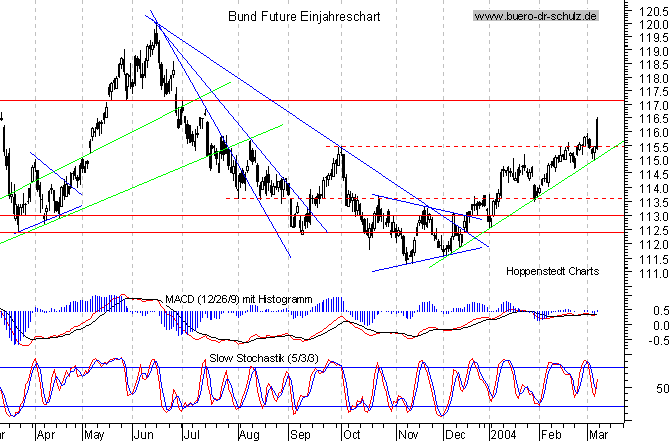Click the www.buero-dr-schulz.de website link
Screen dimensions: 672x441
[x=535, y=16]
